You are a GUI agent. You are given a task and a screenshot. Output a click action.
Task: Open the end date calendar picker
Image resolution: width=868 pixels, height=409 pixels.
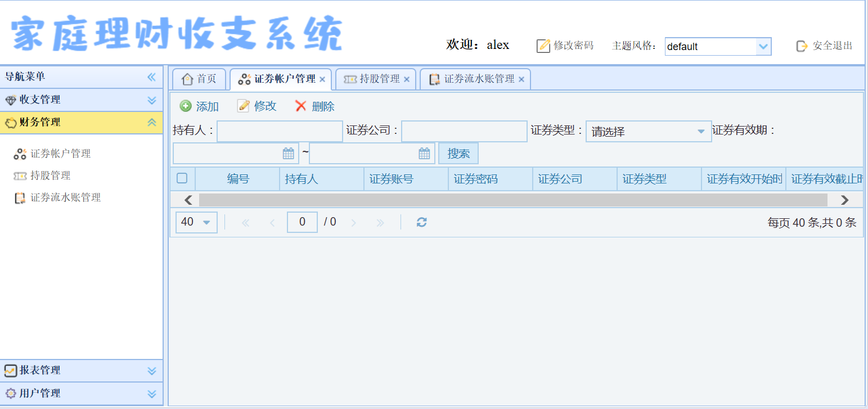[425, 153]
